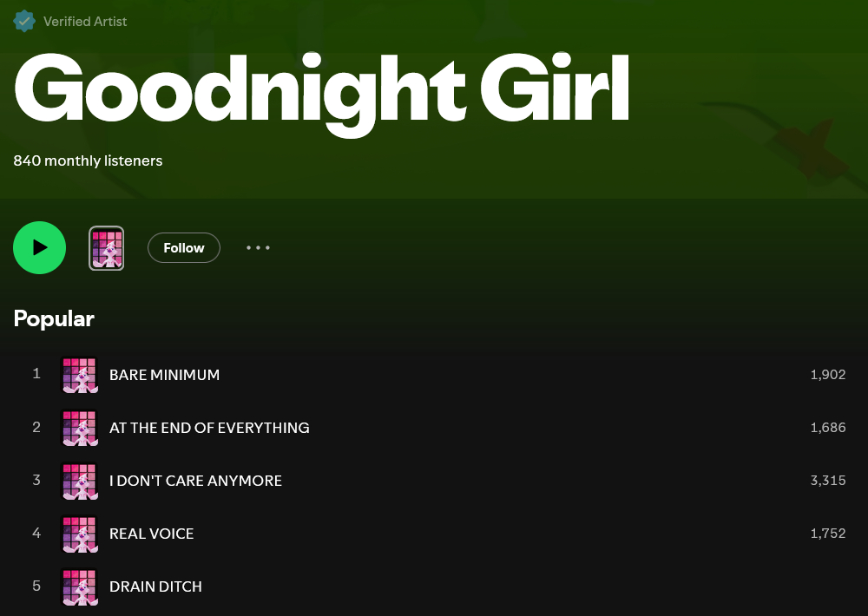
Task: Click the REAL VOICE album cover
Action: (79, 534)
